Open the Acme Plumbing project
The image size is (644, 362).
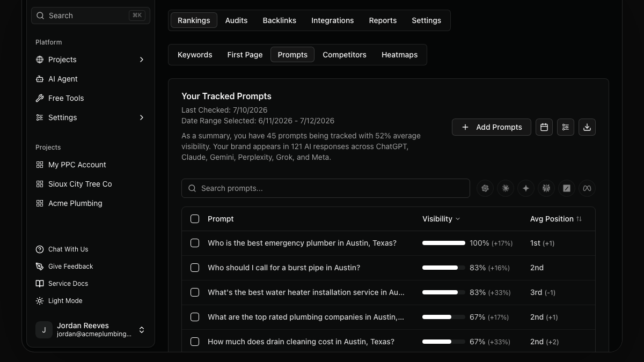pyautogui.click(x=75, y=203)
